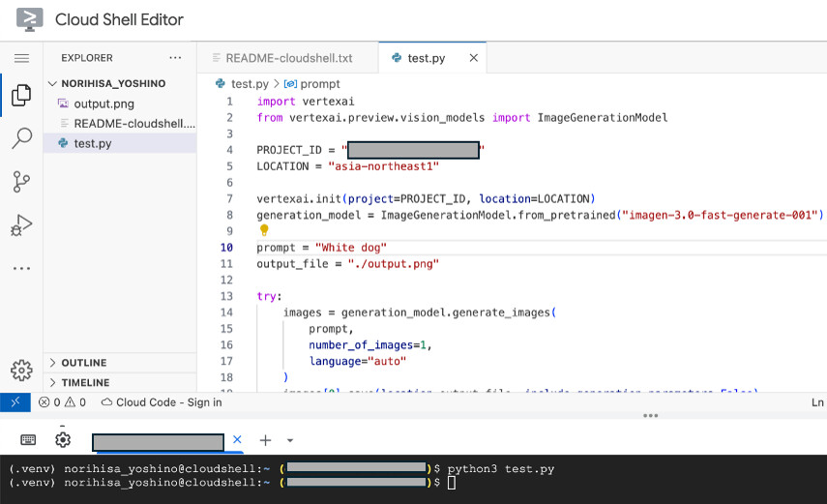Close the test.py editor tab

pos(473,58)
